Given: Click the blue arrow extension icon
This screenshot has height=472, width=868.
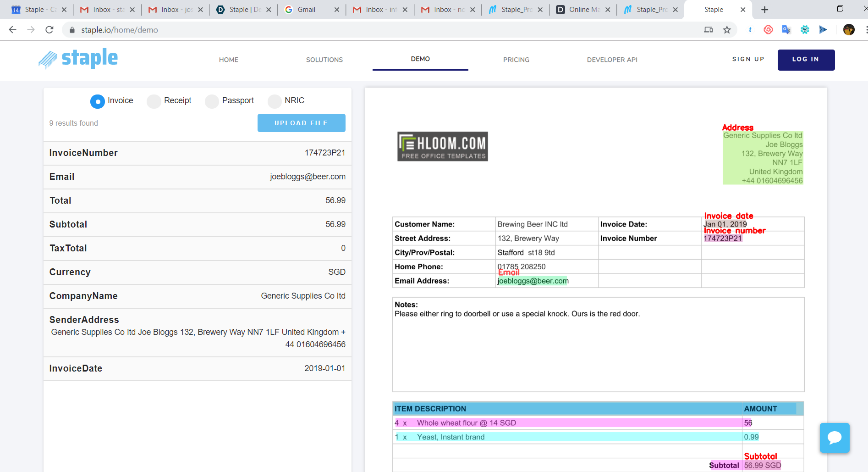Looking at the screenshot, I should 823,30.
